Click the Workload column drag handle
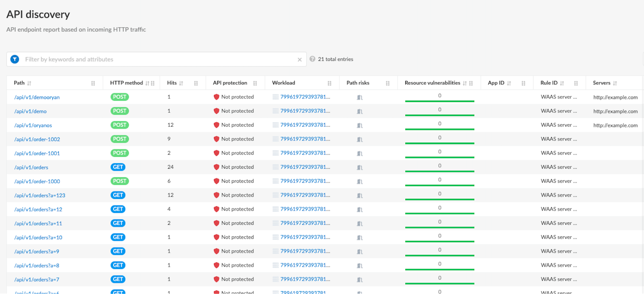Viewport: 644px width, 294px height. [x=329, y=83]
